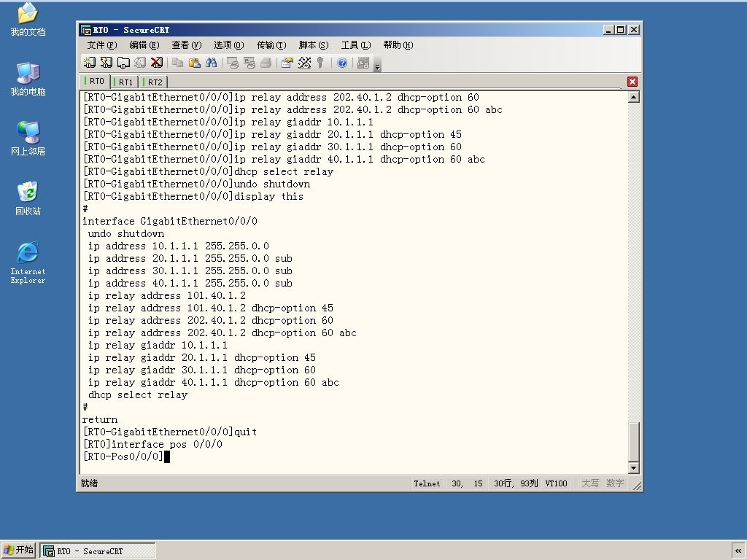The height and width of the screenshot is (560, 747).
Task: Click the Reconnect session icon
Action: tap(140, 63)
